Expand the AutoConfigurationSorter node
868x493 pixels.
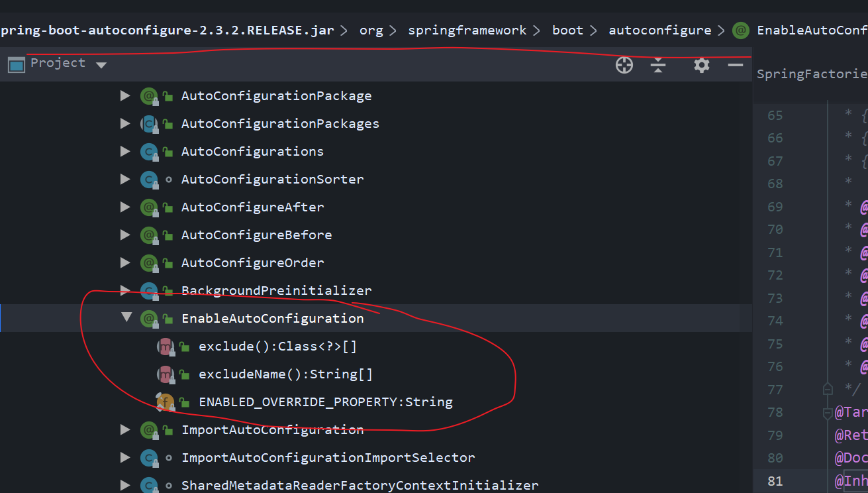[124, 180]
